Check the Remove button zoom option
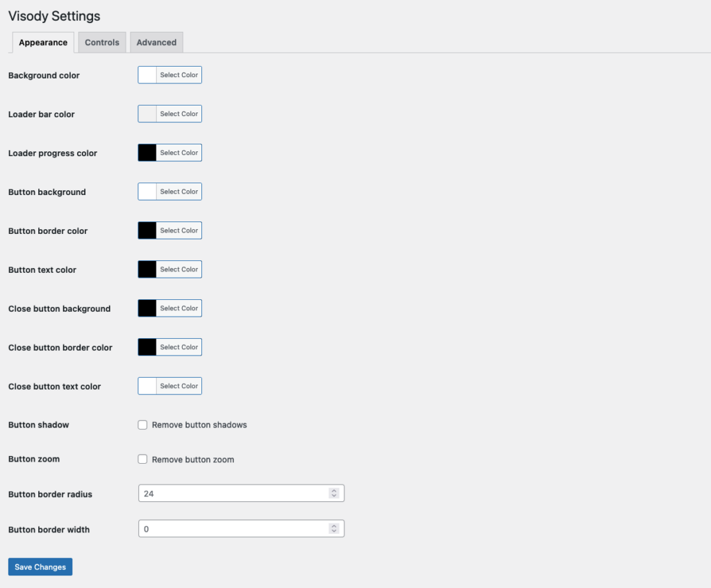This screenshot has height=588, width=711. [143, 460]
